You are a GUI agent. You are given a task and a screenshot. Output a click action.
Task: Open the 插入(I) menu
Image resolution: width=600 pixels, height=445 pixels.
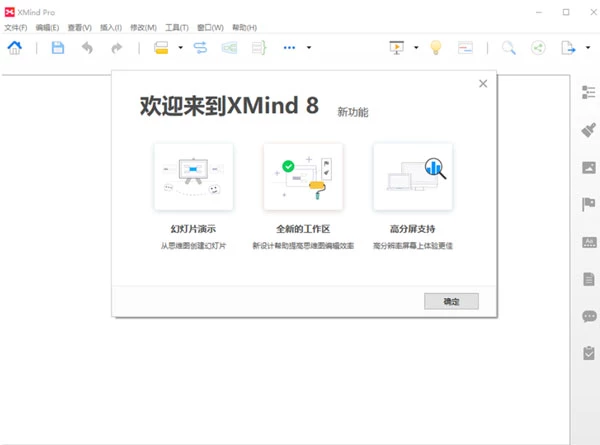click(x=111, y=28)
